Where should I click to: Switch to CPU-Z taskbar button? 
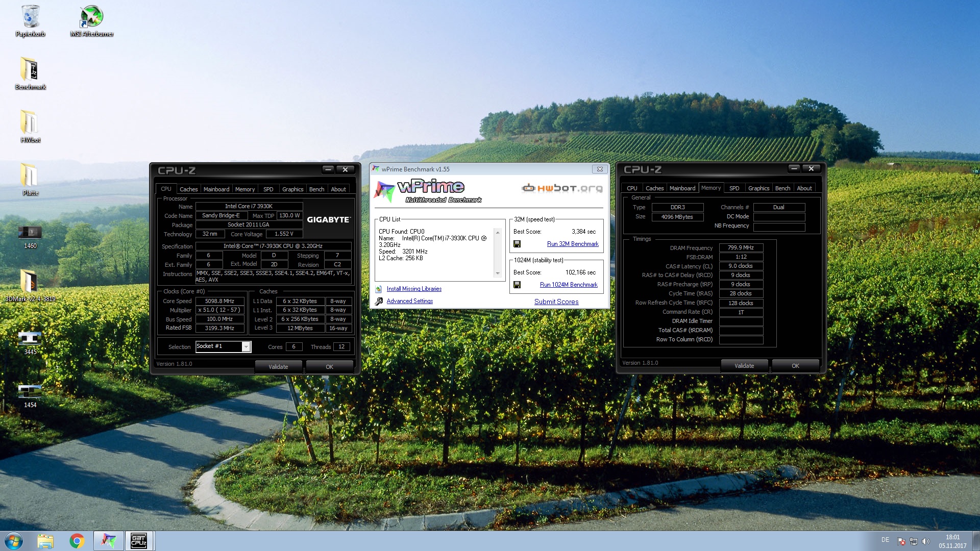tap(139, 541)
